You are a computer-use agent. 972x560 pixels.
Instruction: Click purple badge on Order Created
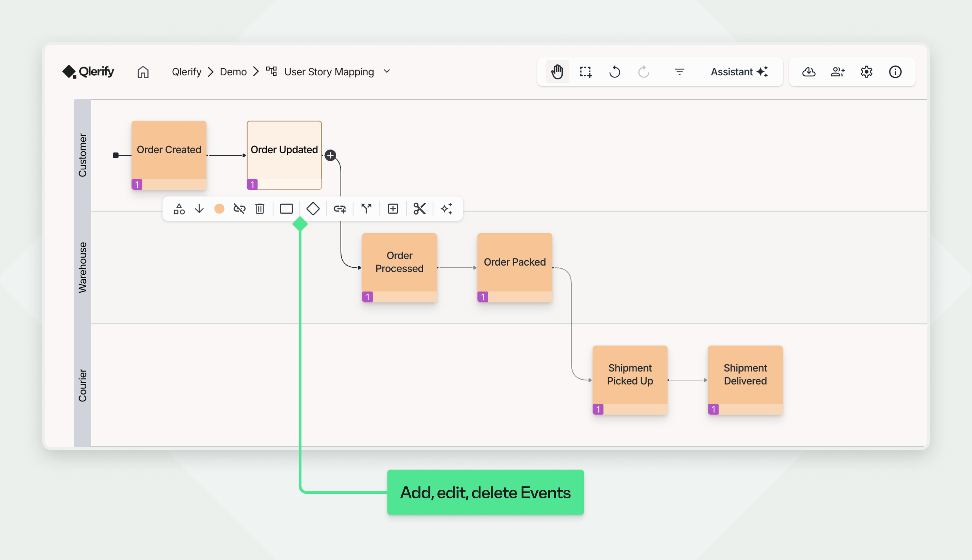tap(137, 185)
